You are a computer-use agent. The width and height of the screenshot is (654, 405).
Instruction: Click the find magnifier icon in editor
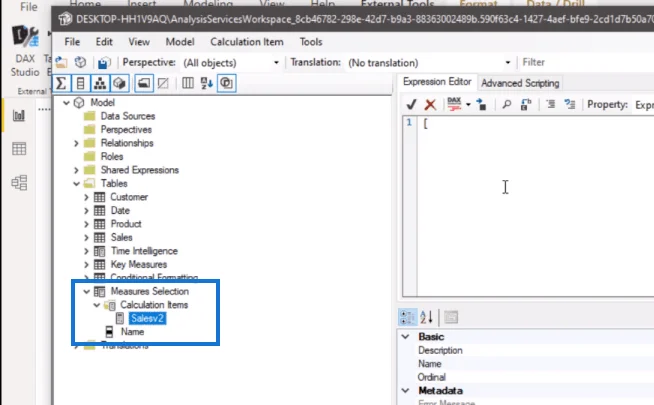point(506,104)
